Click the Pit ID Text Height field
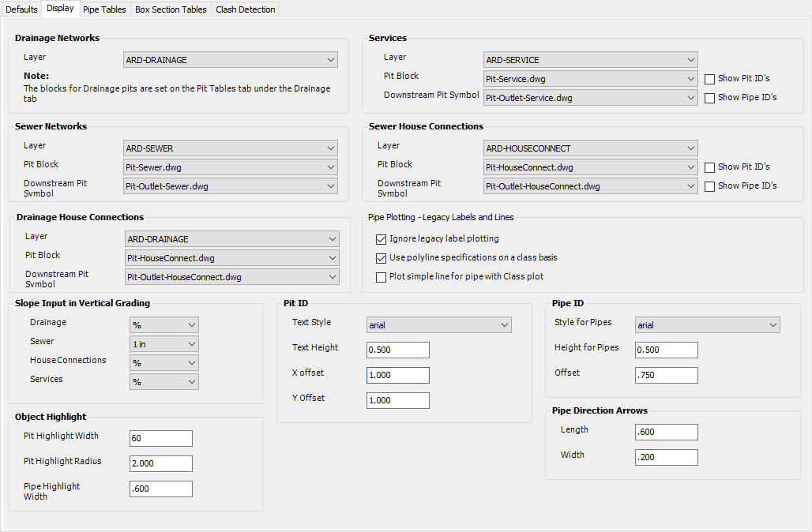This screenshot has width=812, height=532. [x=398, y=350]
